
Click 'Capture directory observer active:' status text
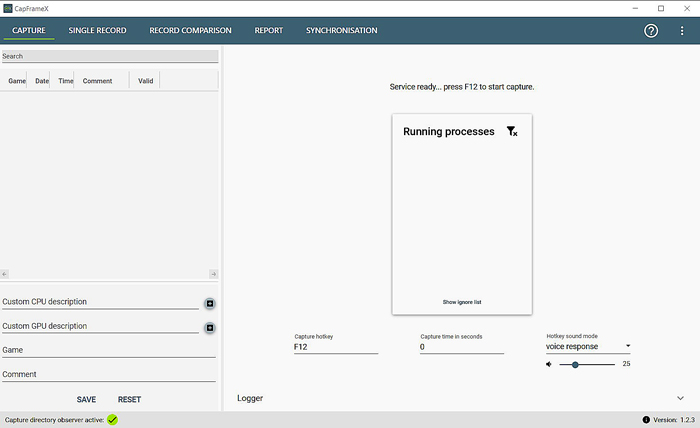(54, 420)
